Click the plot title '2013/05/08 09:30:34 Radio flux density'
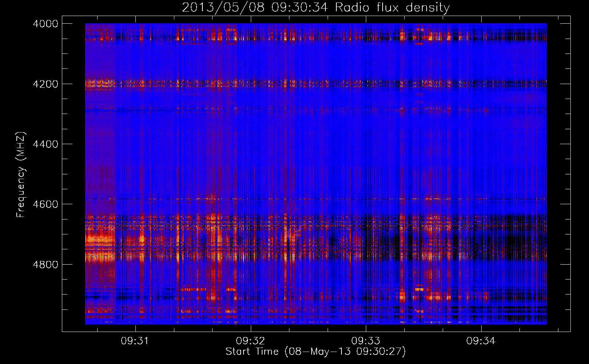 (x=316, y=8)
